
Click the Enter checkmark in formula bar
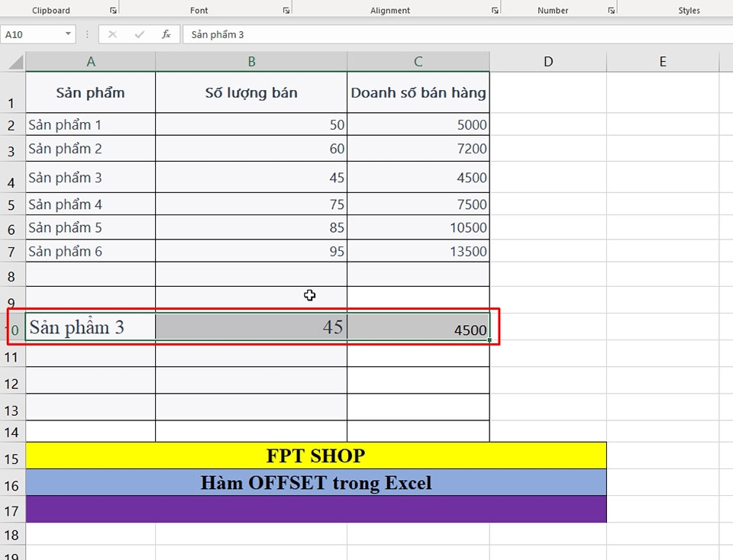coord(139,34)
